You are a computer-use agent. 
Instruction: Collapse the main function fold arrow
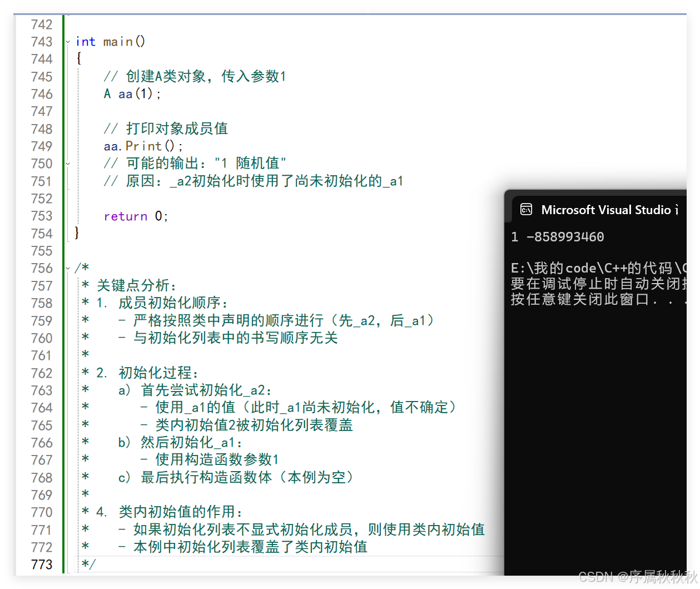[68, 42]
